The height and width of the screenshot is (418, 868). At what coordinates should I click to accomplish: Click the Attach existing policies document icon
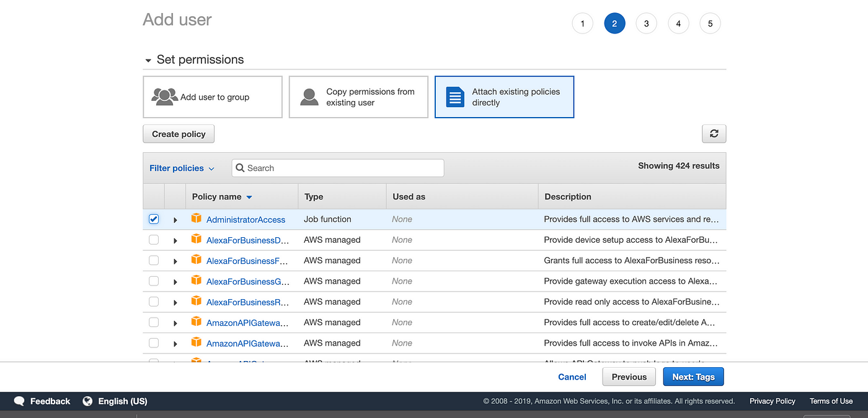[455, 97]
